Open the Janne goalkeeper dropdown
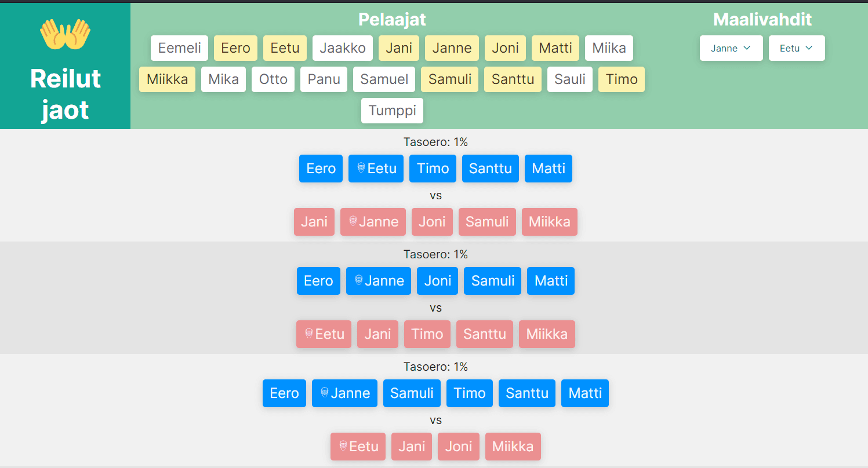Screen dimensions: 868x468 coord(731,48)
